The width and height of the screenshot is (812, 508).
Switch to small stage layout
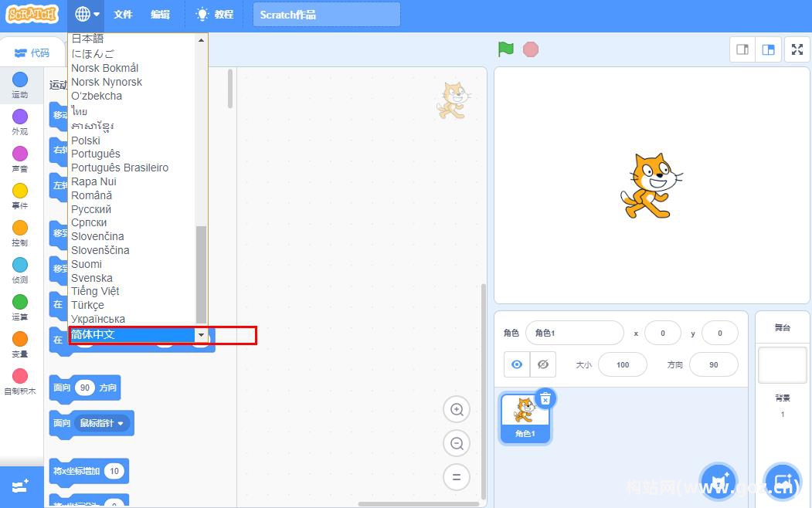click(x=742, y=49)
